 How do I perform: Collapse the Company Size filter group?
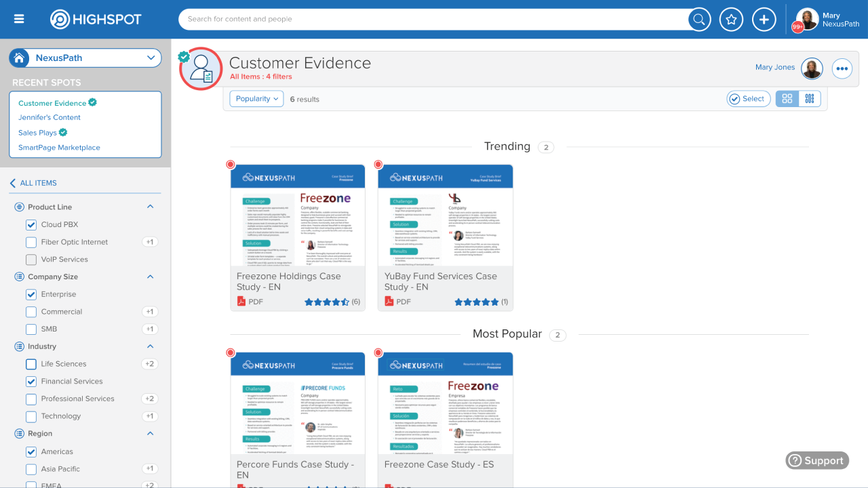[x=151, y=277]
